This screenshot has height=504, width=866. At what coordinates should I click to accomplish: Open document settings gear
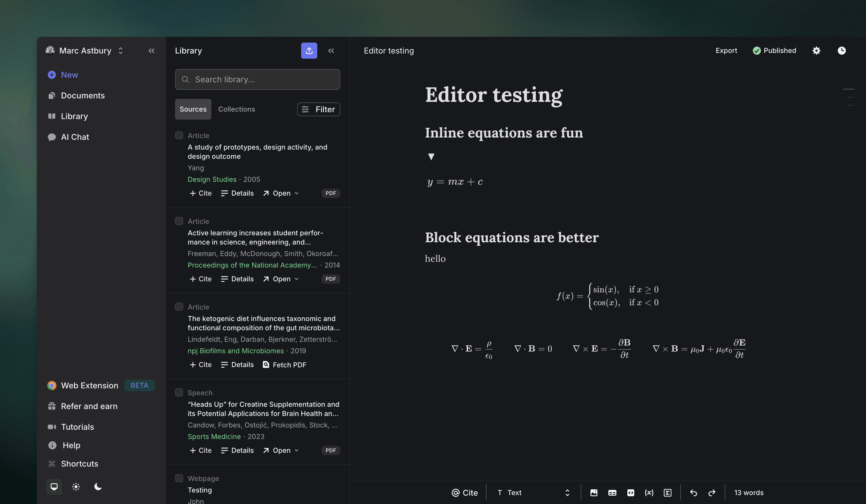click(x=816, y=50)
